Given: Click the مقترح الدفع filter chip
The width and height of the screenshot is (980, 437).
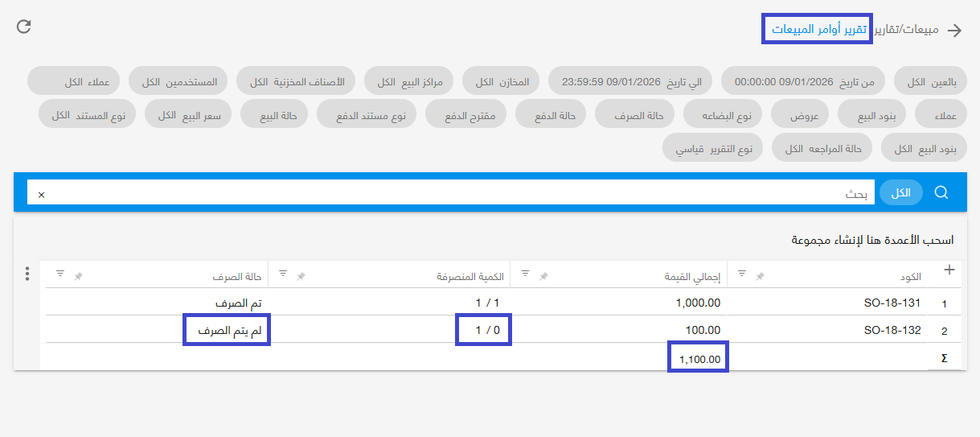Looking at the screenshot, I should pyautogui.click(x=466, y=115).
